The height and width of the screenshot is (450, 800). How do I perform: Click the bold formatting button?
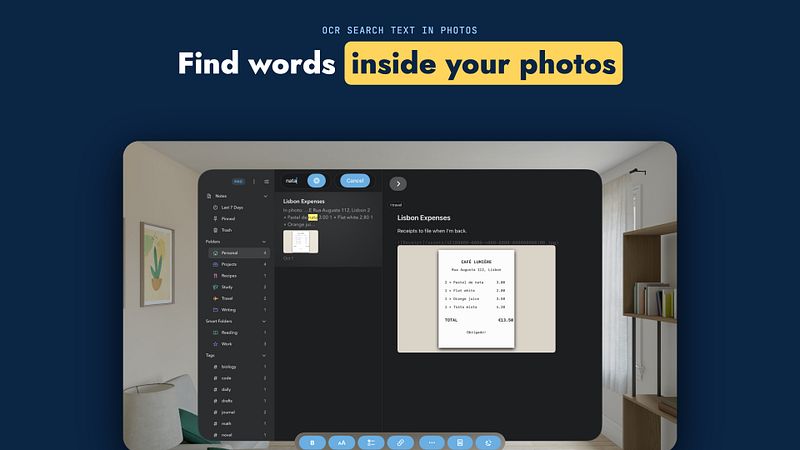312,443
